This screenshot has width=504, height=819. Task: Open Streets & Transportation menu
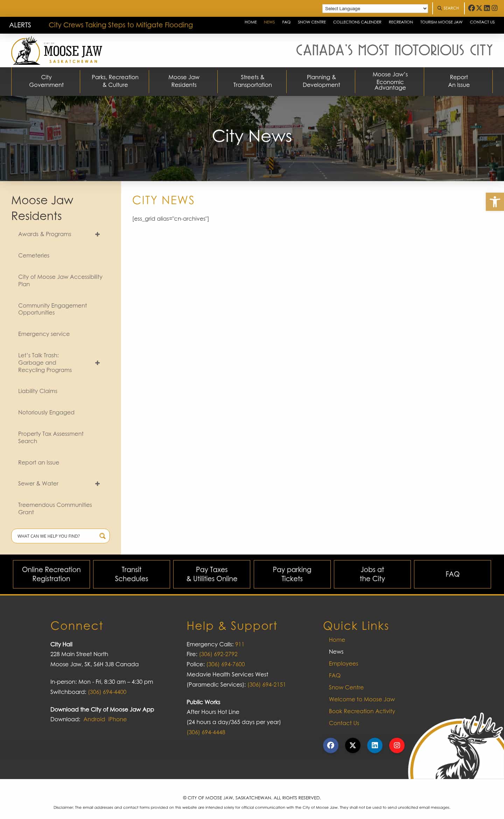coord(252,81)
